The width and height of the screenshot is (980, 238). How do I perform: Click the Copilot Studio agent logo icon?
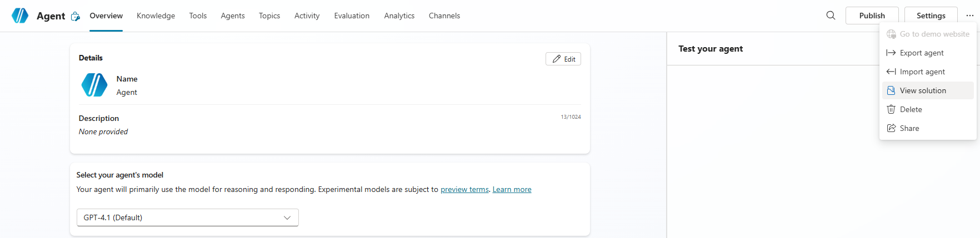click(x=20, y=16)
